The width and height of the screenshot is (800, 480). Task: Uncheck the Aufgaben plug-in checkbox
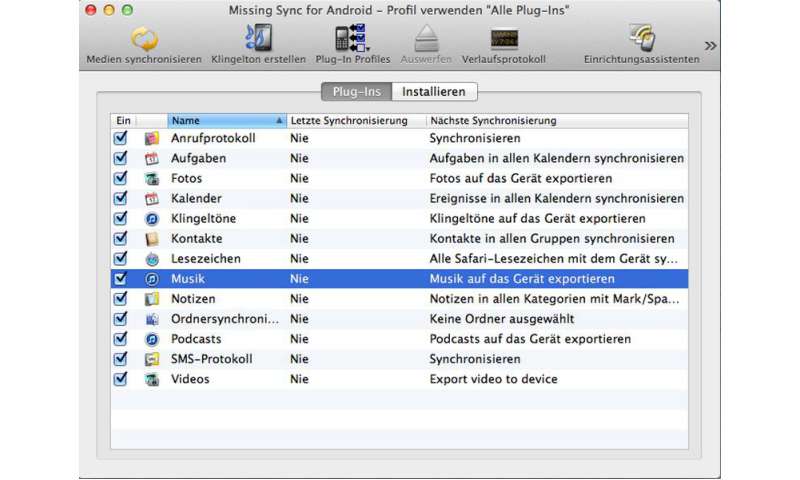click(120, 158)
